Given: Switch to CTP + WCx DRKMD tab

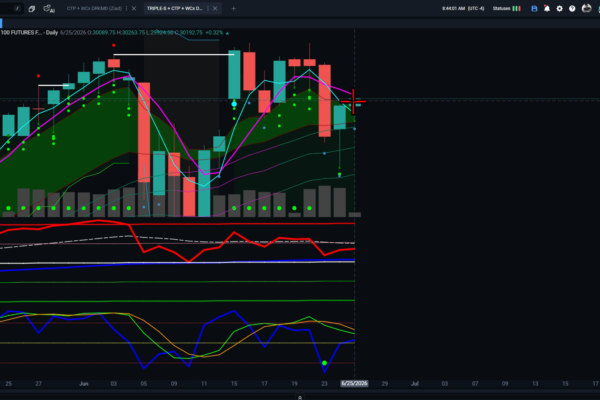Looking at the screenshot, I should [x=94, y=8].
